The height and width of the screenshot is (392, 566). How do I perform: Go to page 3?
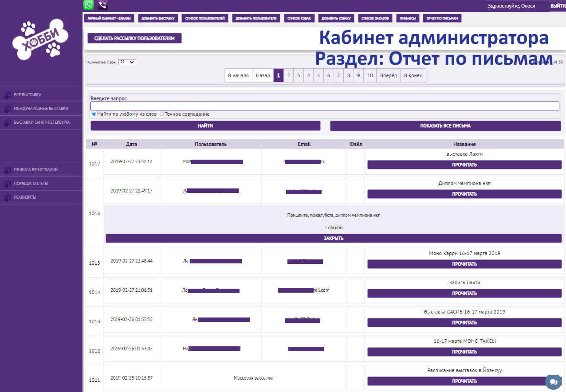point(299,75)
